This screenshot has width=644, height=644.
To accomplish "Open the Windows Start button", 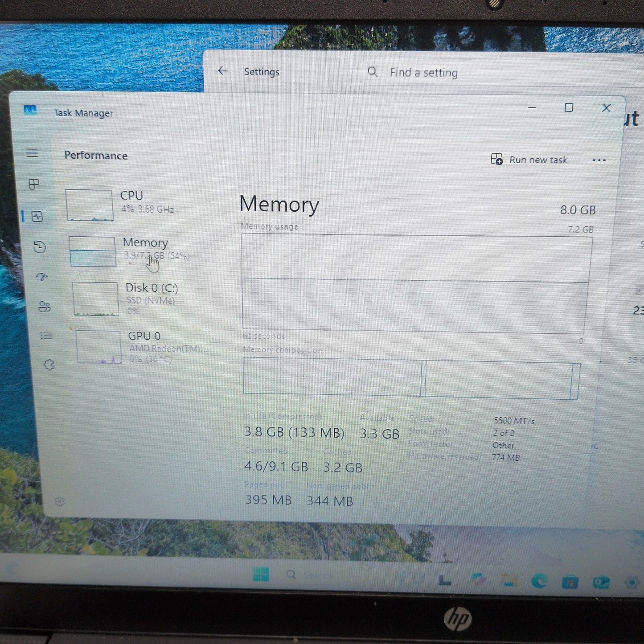I will (x=261, y=574).
